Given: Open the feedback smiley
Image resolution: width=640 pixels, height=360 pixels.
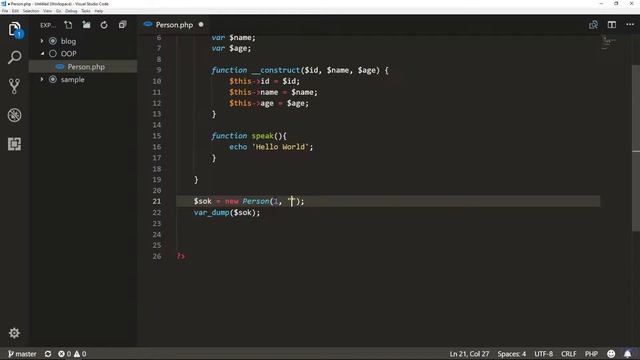Looking at the screenshot, I should tap(611, 354).
